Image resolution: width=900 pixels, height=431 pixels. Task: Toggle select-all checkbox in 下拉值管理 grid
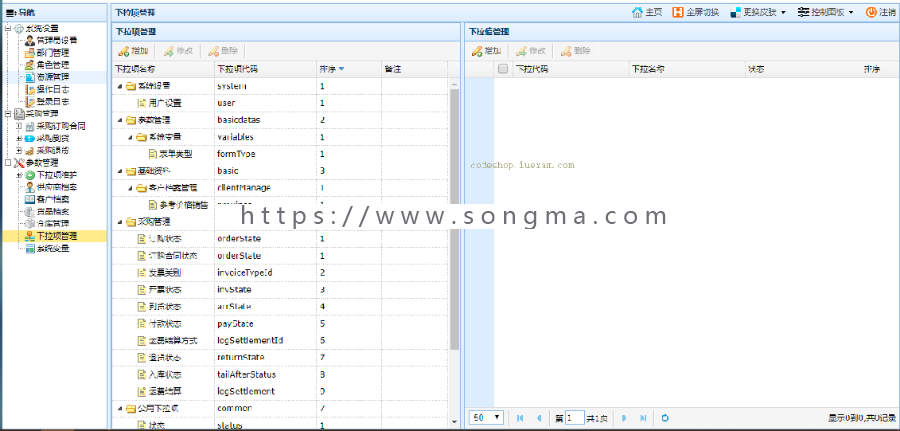tap(503, 69)
